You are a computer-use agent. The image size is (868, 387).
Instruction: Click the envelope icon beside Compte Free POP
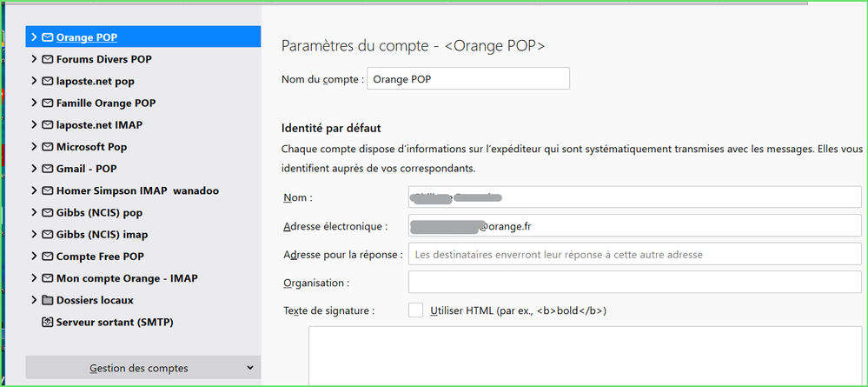click(47, 257)
